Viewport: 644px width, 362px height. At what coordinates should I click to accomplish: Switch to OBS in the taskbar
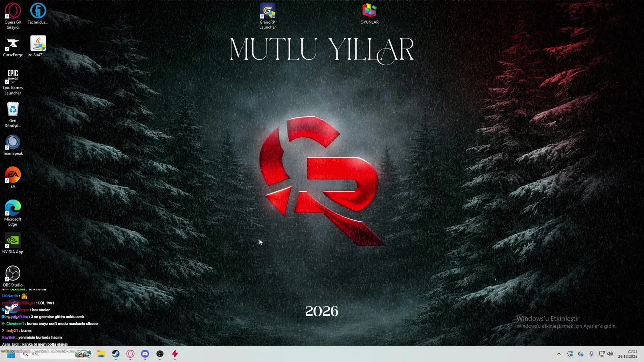click(x=160, y=354)
